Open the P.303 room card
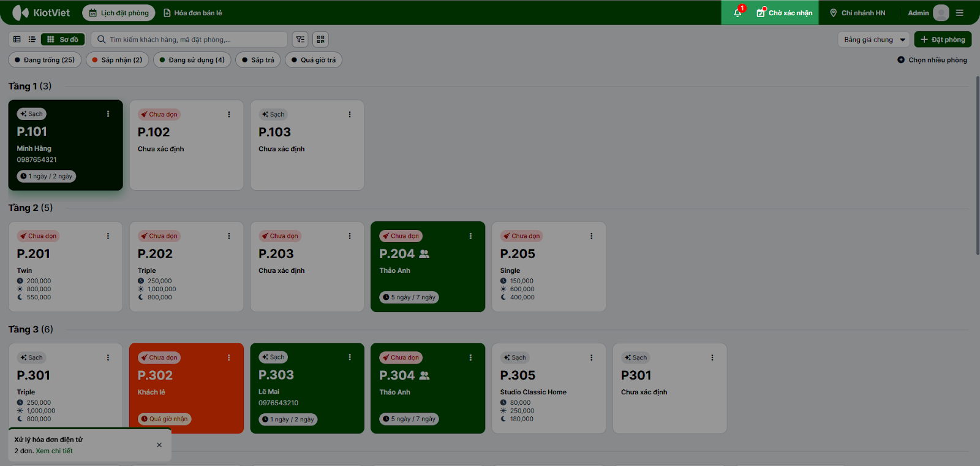 (x=307, y=388)
